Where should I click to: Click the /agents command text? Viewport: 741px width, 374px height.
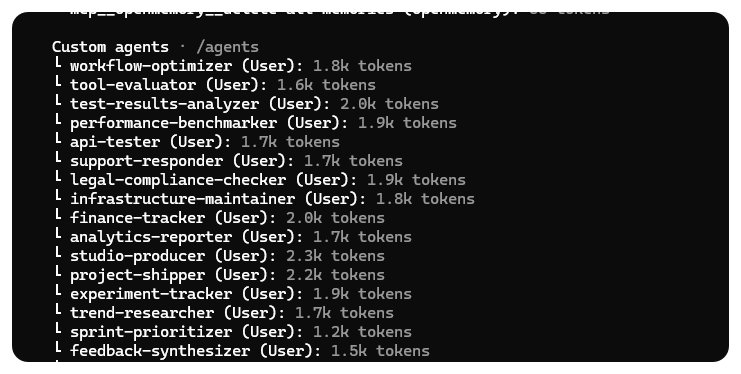tap(227, 47)
